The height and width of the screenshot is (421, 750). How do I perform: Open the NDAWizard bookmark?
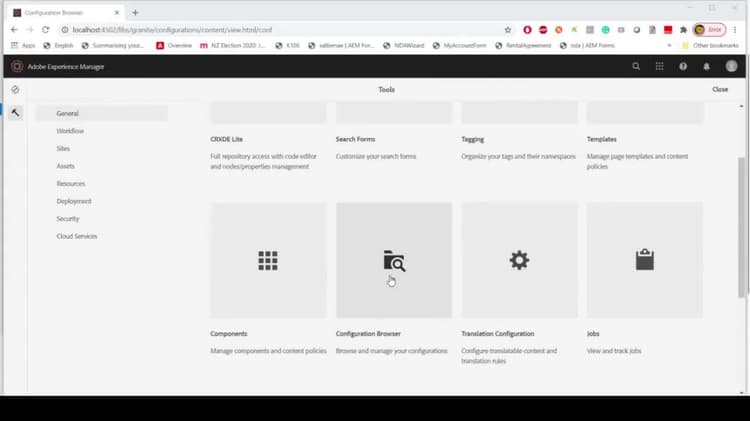point(404,45)
